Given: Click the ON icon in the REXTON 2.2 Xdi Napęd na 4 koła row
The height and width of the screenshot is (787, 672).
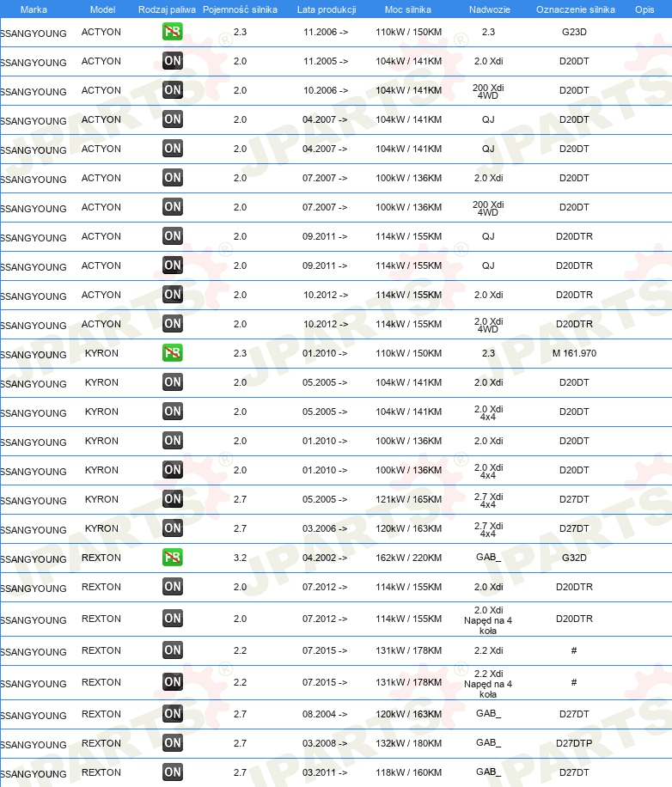Looking at the screenshot, I should pyautogui.click(x=172, y=681).
